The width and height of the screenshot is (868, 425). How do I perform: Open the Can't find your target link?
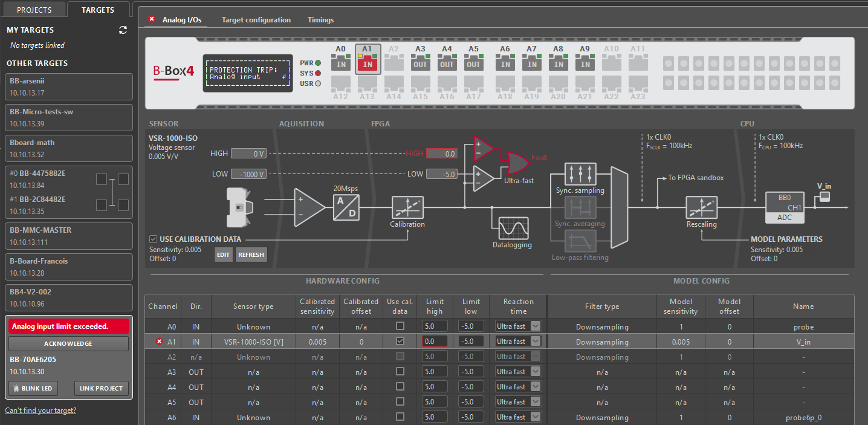(x=40, y=410)
